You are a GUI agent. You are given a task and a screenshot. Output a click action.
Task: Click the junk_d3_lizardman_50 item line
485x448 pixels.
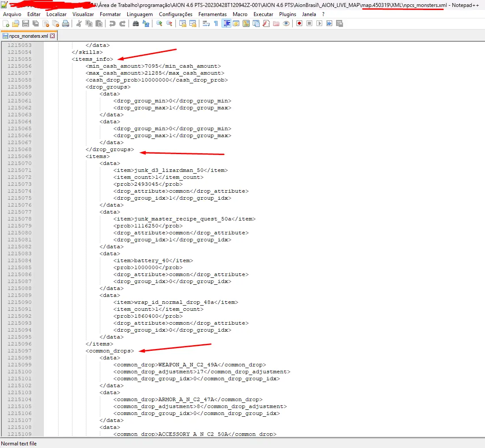point(171,170)
